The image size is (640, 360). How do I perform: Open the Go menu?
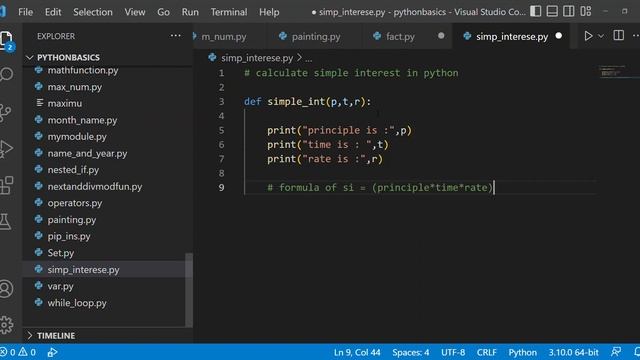[163, 12]
